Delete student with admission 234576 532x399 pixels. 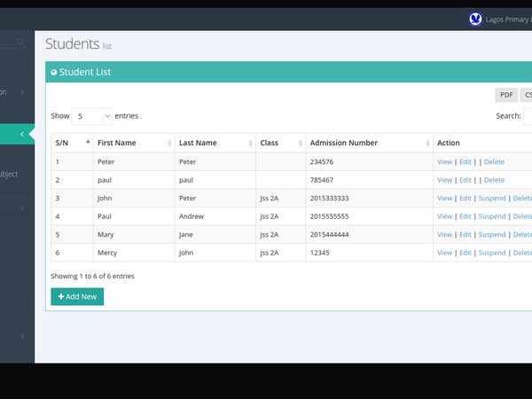(494, 162)
